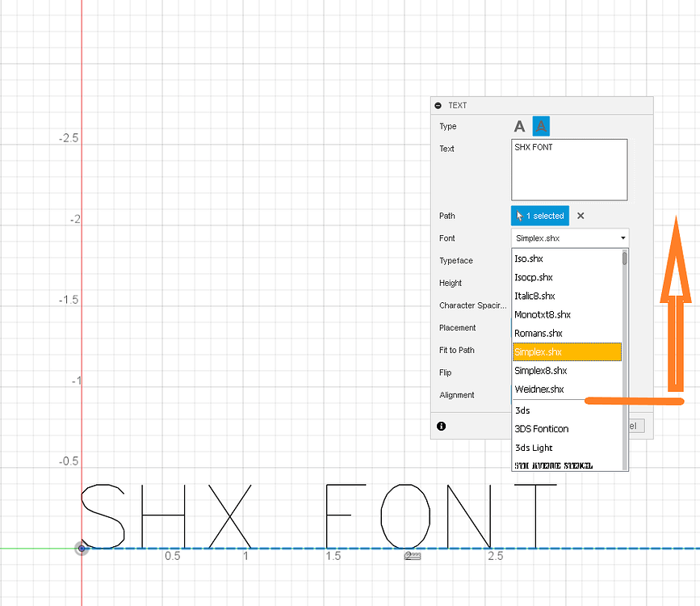Choose Iso.shx from the font list

point(529,259)
